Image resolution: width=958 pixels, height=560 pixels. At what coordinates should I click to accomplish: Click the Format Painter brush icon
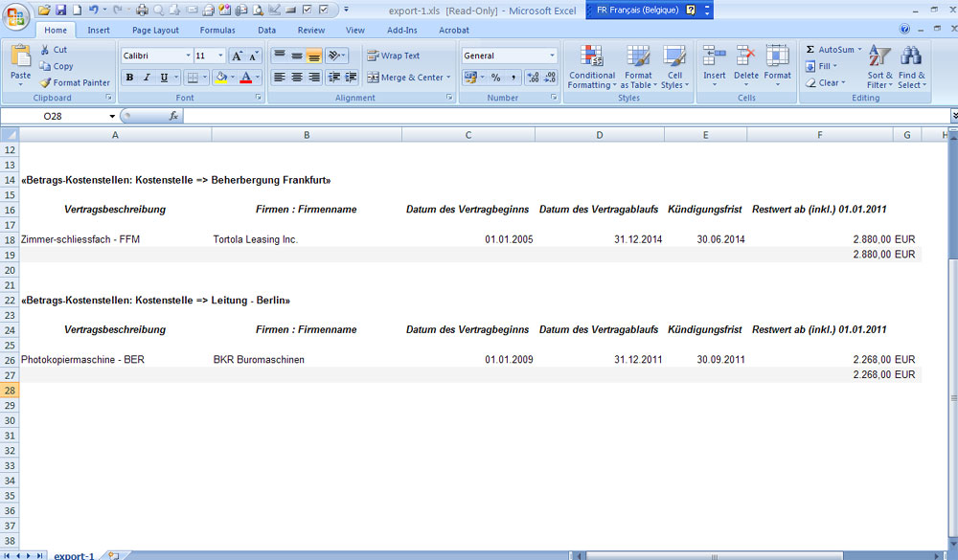46,83
